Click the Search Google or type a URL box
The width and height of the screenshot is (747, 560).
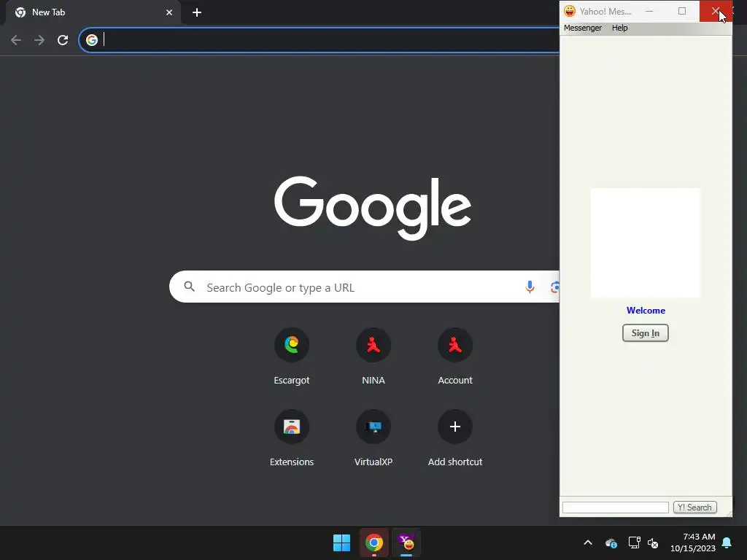point(364,287)
